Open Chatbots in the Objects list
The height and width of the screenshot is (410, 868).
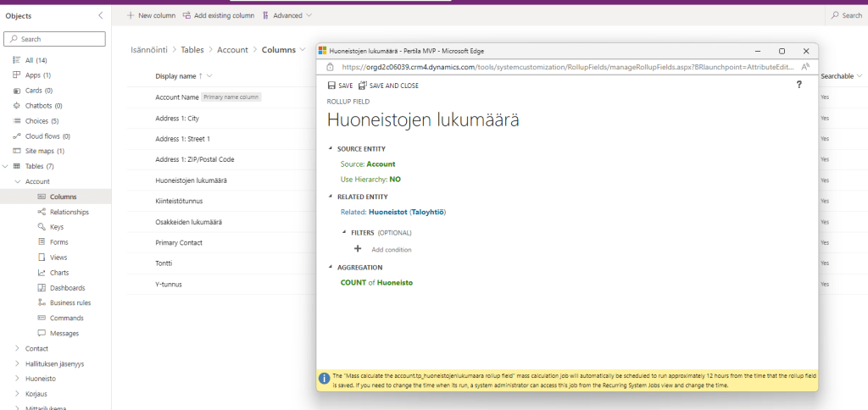click(x=43, y=106)
